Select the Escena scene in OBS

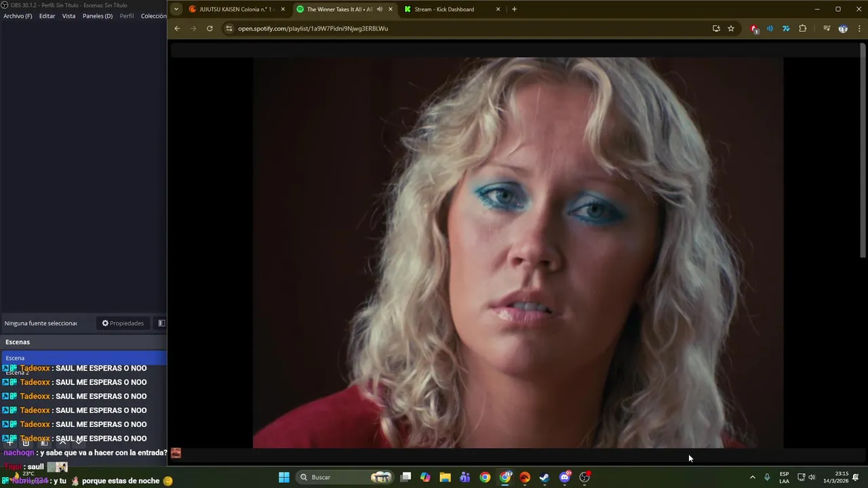click(x=83, y=358)
